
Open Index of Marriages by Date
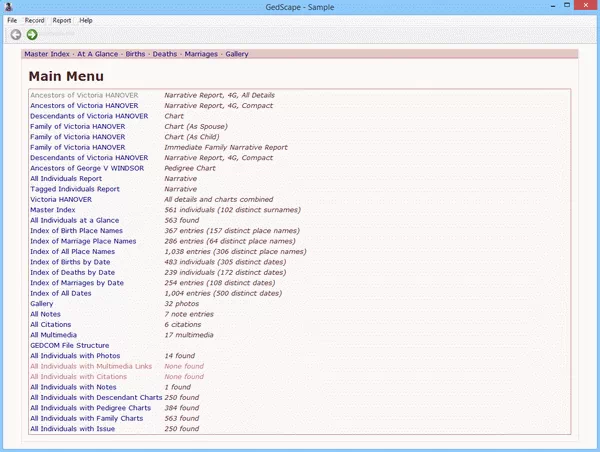pyautogui.click(x=77, y=283)
